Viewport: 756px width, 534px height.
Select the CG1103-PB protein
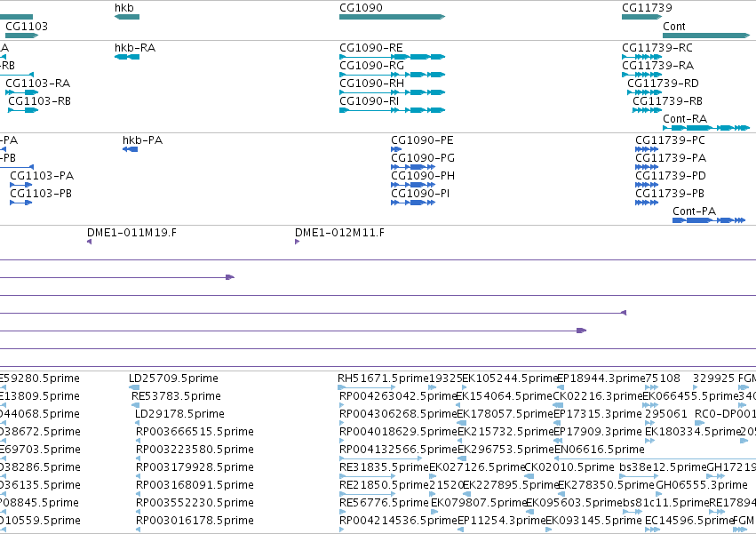(x=20, y=203)
